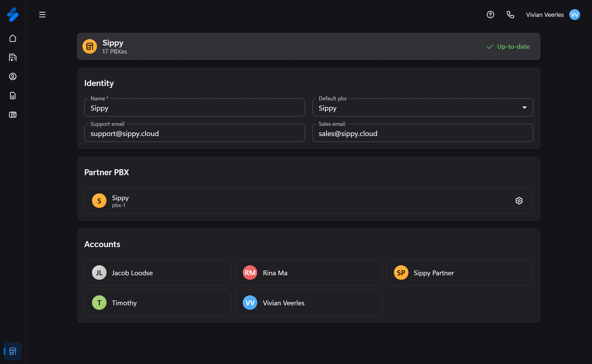
Task: Select the partner store icon at bottom
Action: pyautogui.click(x=13, y=351)
